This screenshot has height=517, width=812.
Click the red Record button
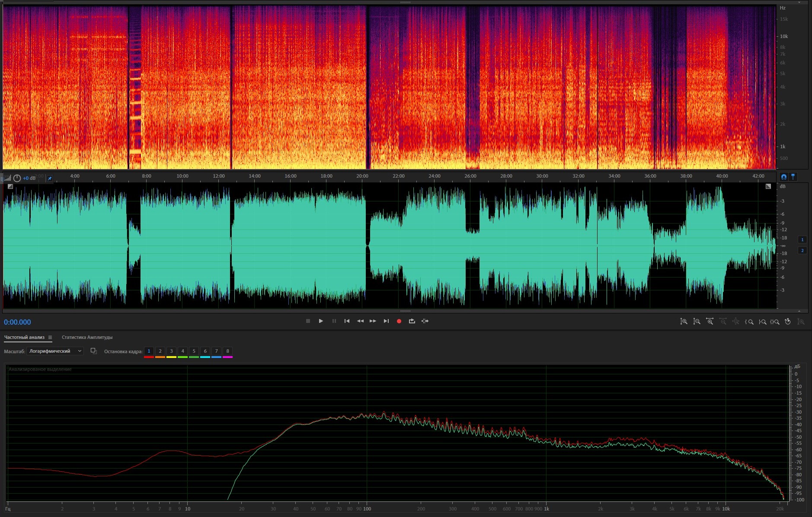click(x=399, y=321)
